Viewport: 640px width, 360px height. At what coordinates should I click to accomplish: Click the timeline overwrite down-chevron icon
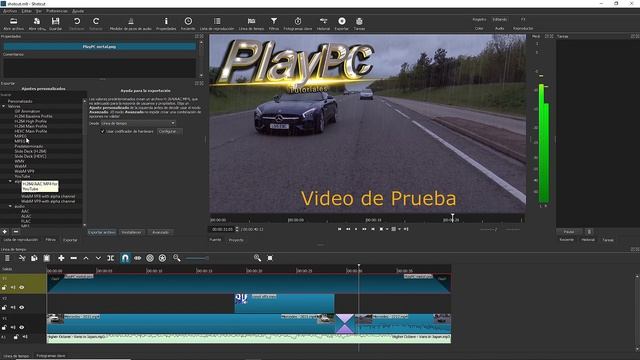coord(98,258)
